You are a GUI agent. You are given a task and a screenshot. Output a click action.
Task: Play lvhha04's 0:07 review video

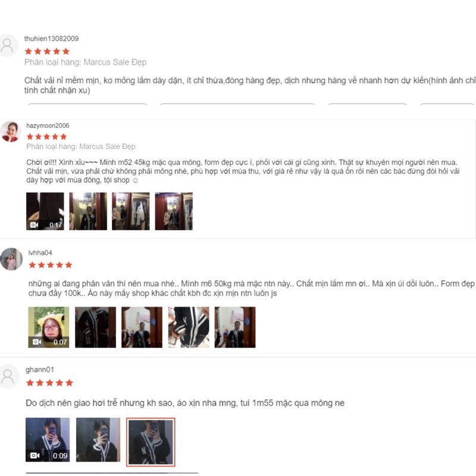tap(49, 327)
